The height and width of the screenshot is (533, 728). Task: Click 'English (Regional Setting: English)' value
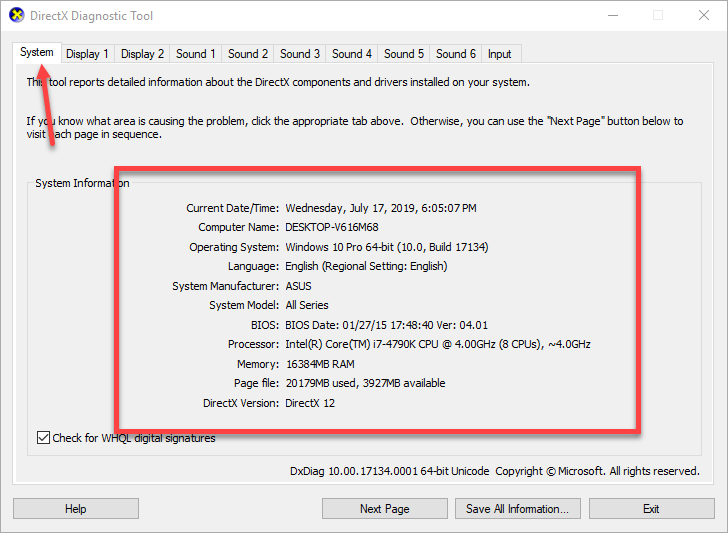click(366, 266)
